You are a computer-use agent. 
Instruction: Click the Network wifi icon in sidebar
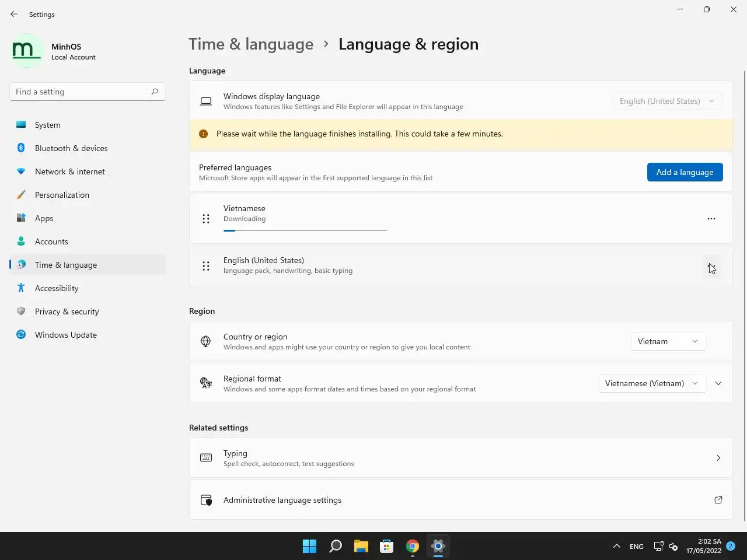21,171
